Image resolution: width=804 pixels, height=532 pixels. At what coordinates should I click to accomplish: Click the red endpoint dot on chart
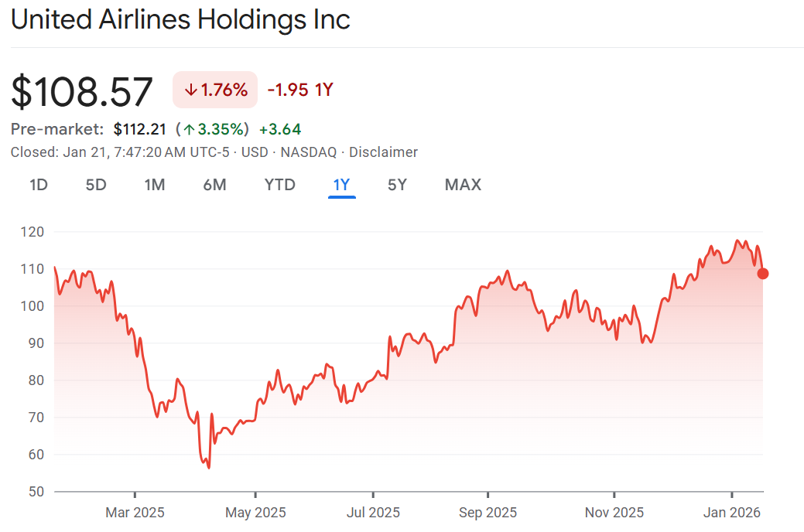[763, 273]
